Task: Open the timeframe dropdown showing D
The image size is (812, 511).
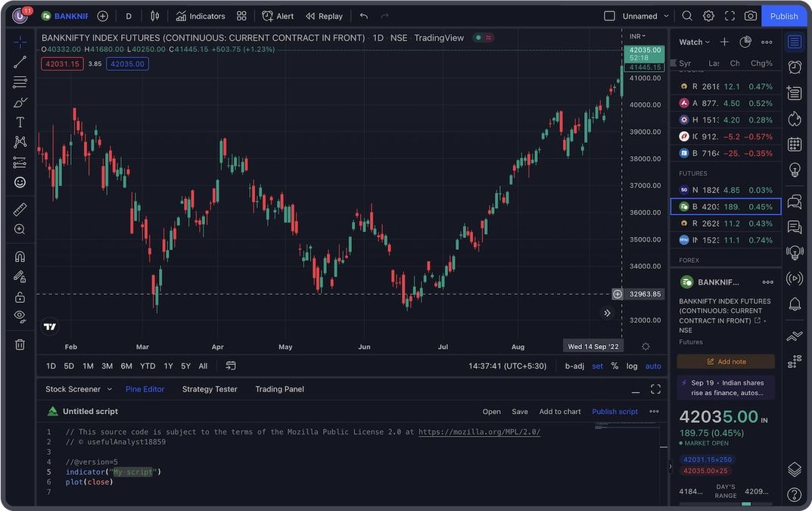Action: pyautogui.click(x=128, y=16)
